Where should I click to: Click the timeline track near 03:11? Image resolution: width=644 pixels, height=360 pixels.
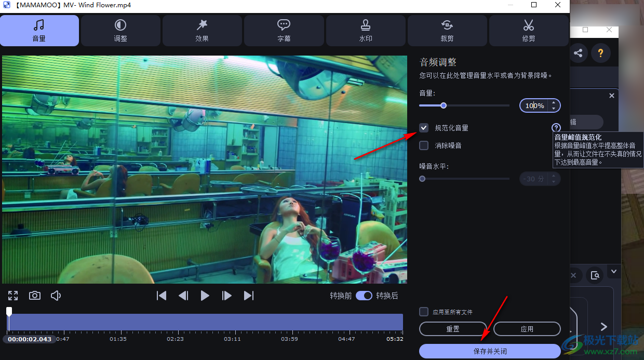pos(232,322)
